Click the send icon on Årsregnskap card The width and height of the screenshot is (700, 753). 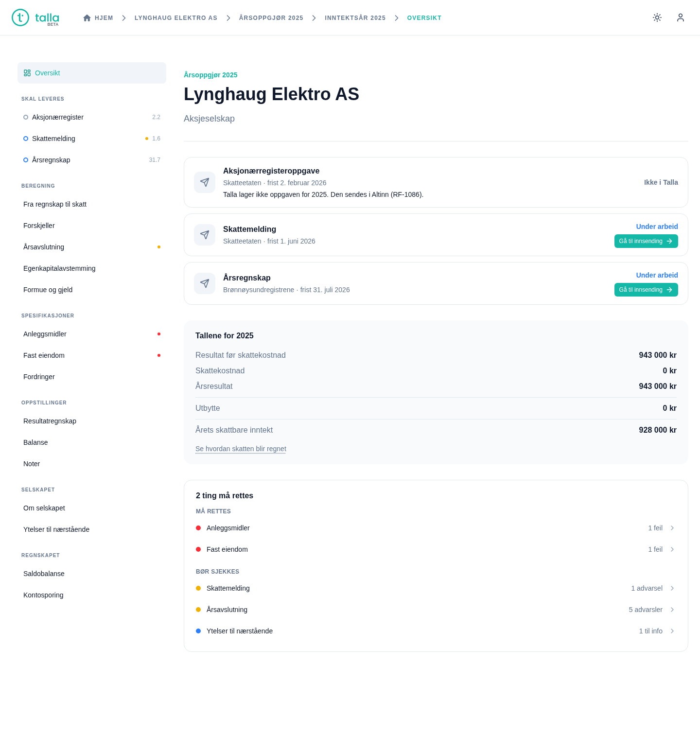[x=205, y=283]
